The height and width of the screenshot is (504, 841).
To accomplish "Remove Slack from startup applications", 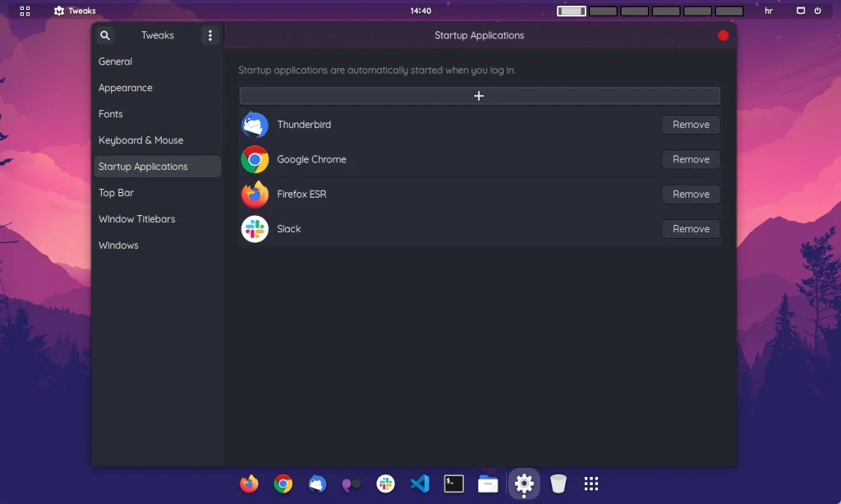I will [x=690, y=228].
